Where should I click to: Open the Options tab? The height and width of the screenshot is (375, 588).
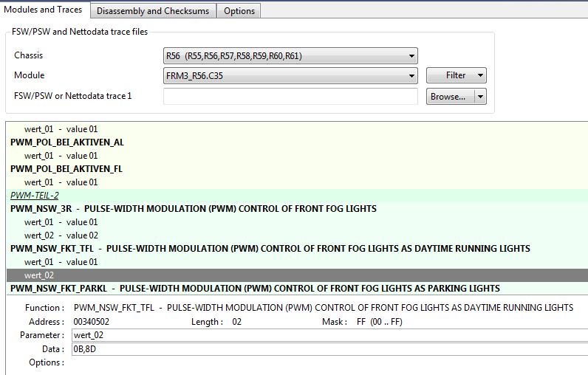(239, 10)
